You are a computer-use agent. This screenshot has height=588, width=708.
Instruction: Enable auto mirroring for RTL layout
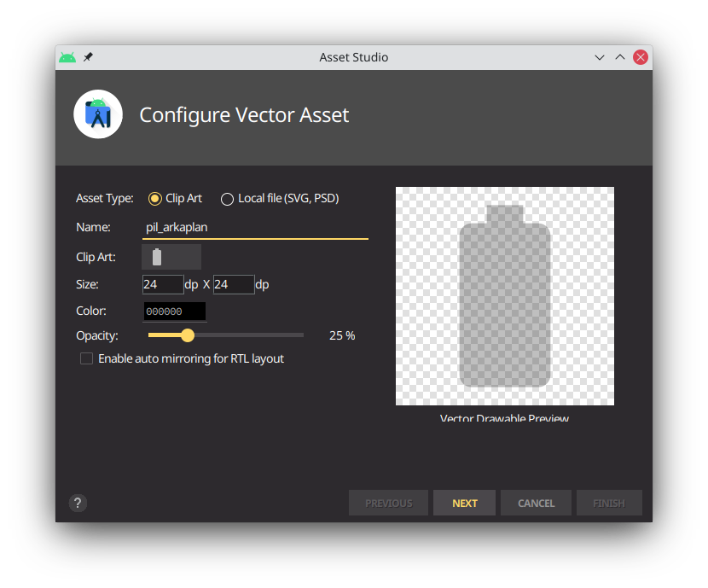86,359
